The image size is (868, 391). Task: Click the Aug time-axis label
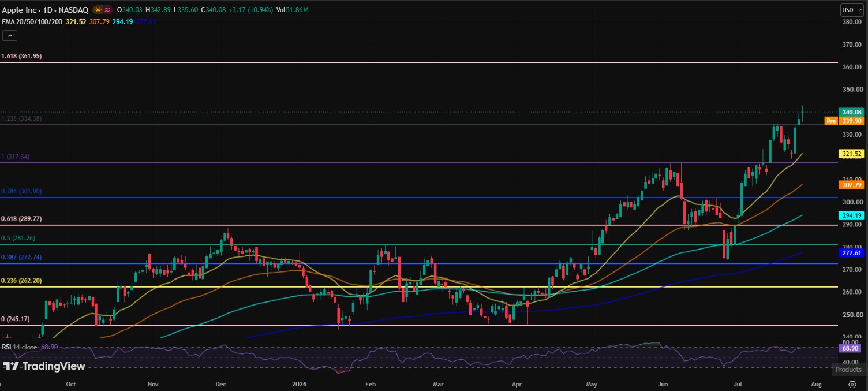coord(816,383)
